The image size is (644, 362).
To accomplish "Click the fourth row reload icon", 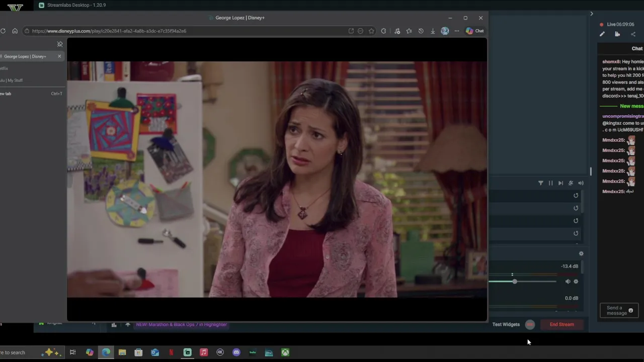I will 576,233.
